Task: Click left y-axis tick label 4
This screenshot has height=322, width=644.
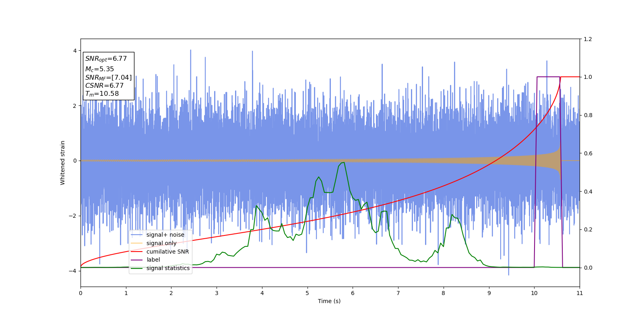Action: point(74,51)
